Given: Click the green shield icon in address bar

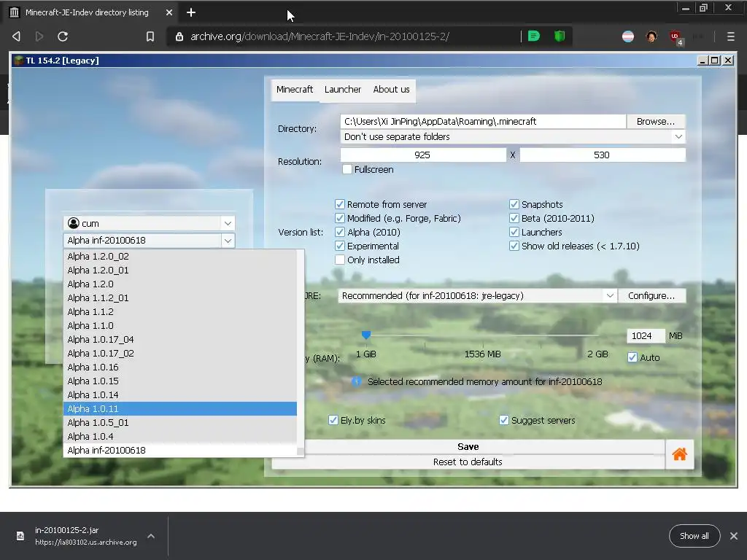Looking at the screenshot, I should [x=560, y=36].
